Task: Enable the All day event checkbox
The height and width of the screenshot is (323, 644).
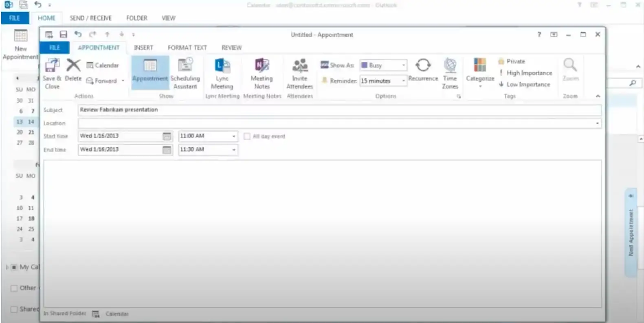Action: click(x=247, y=136)
